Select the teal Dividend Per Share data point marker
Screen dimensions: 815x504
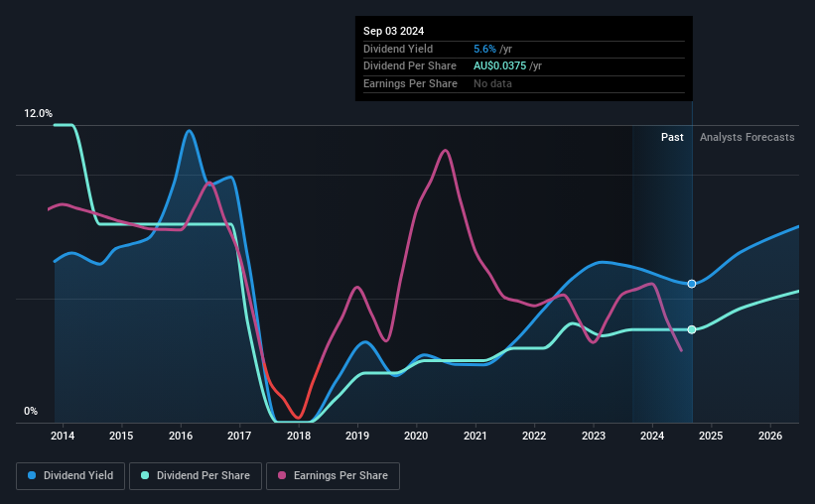(692, 329)
